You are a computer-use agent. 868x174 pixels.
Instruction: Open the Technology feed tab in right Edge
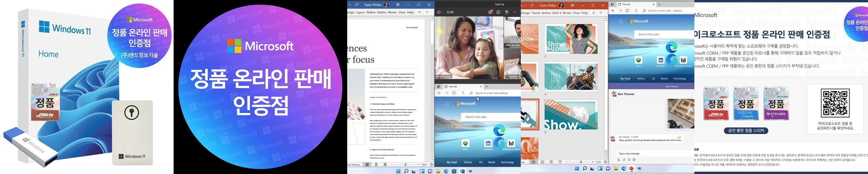[679, 79]
